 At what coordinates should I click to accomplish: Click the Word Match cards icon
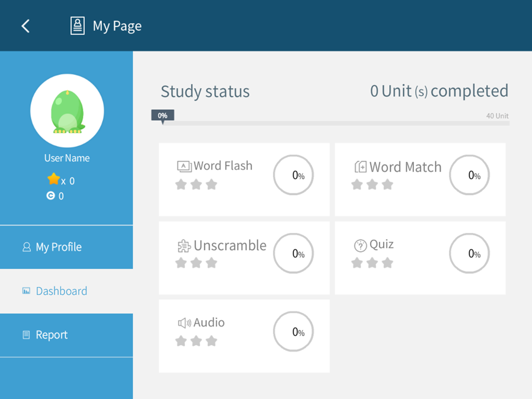pyautogui.click(x=360, y=167)
